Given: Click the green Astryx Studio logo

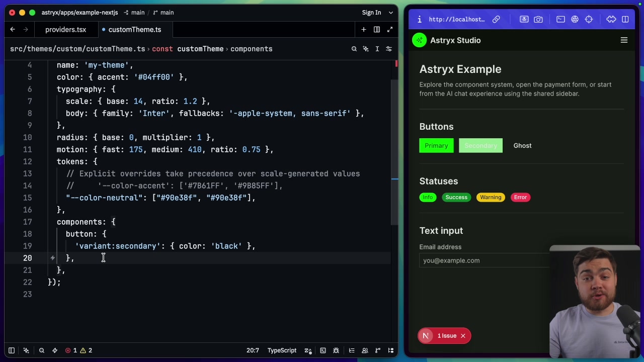Looking at the screenshot, I should (419, 40).
